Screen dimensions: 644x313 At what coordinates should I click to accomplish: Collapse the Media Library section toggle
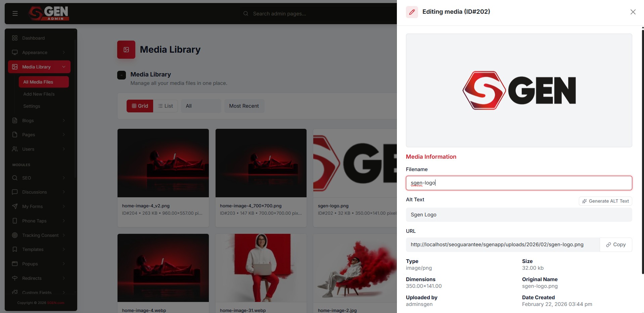(122, 75)
